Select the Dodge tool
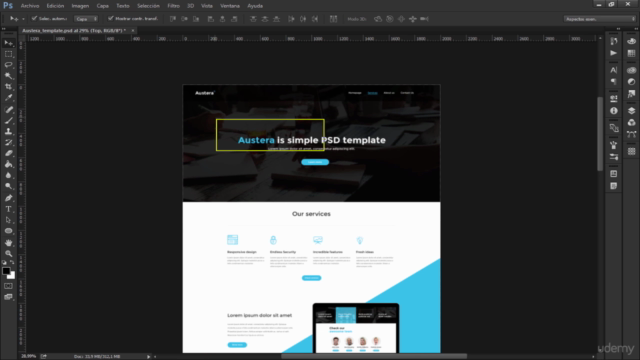 point(9,187)
